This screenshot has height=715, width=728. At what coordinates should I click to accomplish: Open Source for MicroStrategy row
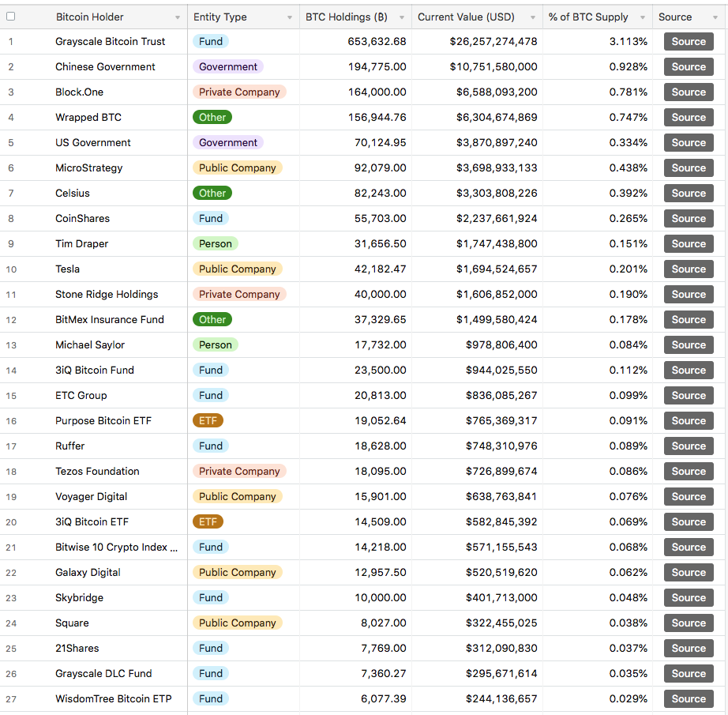pos(689,168)
